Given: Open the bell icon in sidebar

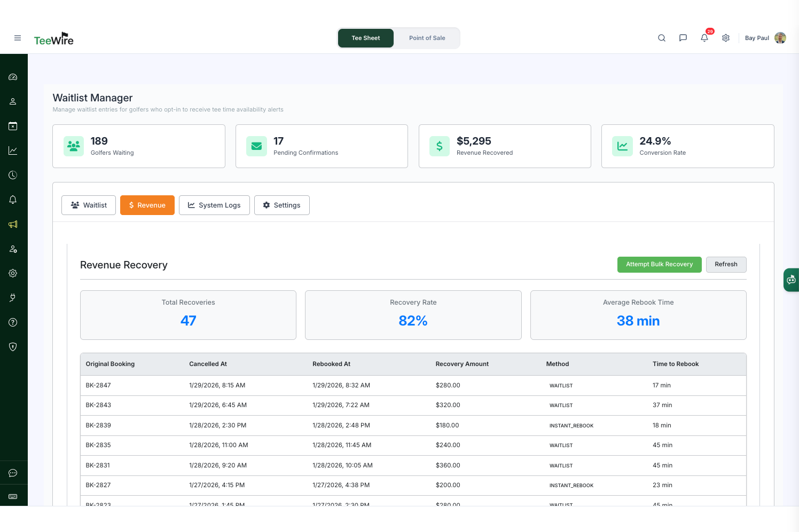Looking at the screenshot, I should [13, 200].
